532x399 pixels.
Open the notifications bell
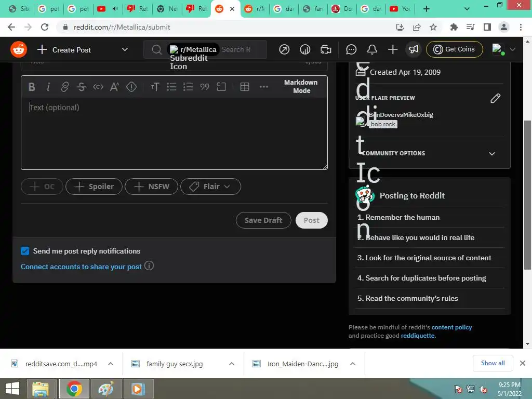(372, 49)
